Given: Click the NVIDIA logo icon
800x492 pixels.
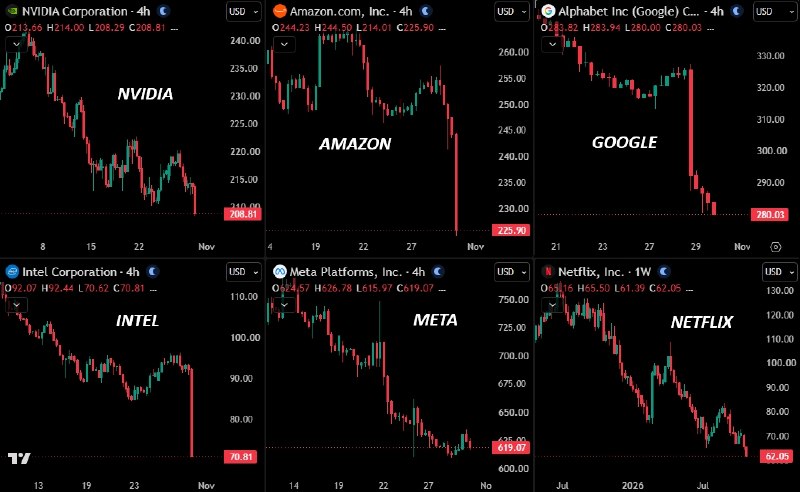Looking at the screenshot, I should coord(12,11).
